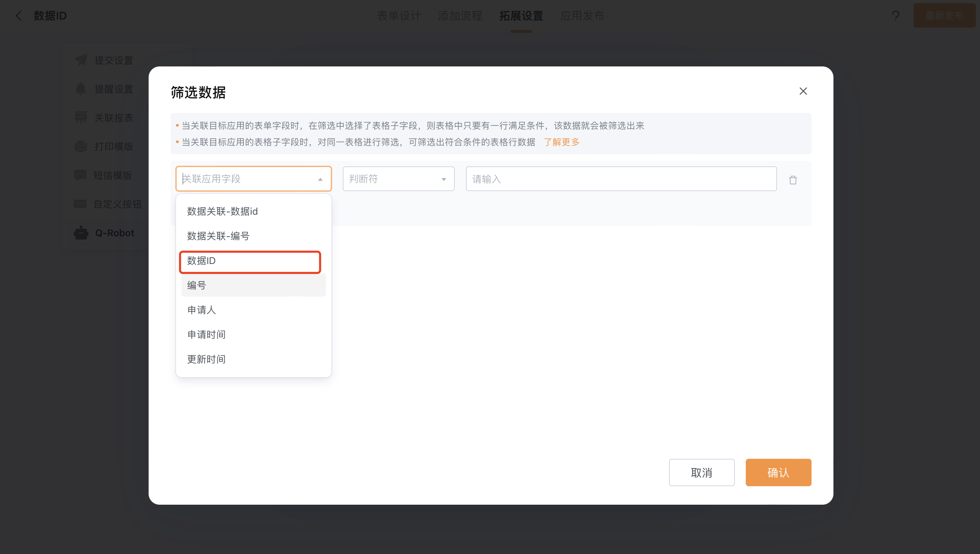Click the 请输入 value input field
Screen dimensions: 980x554
tap(621, 179)
